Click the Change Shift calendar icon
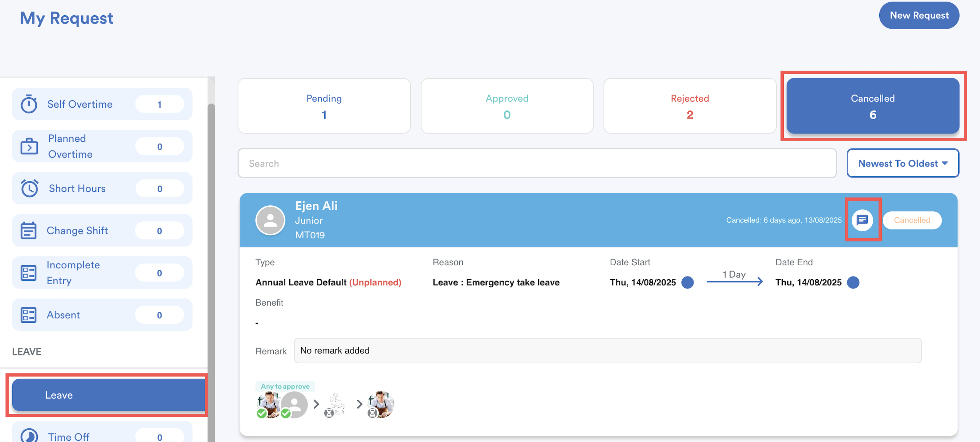 [x=29, y=230]
